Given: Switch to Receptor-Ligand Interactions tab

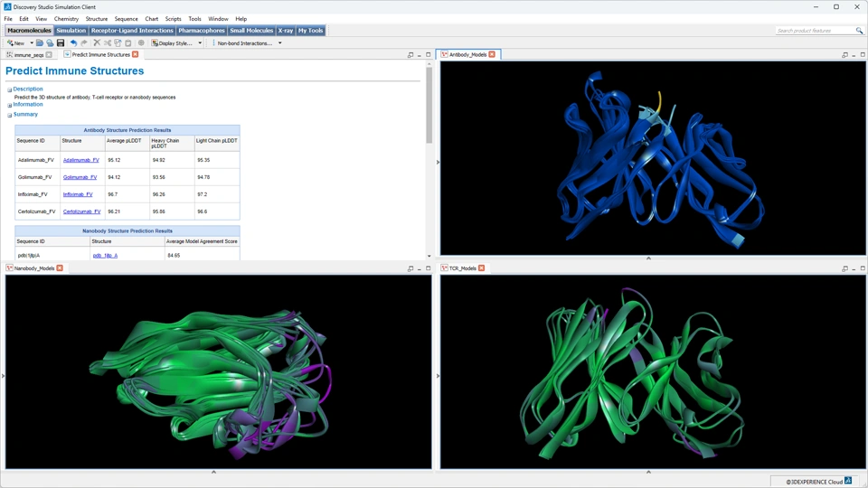Looking at the screenshot, I should (132, 31).
